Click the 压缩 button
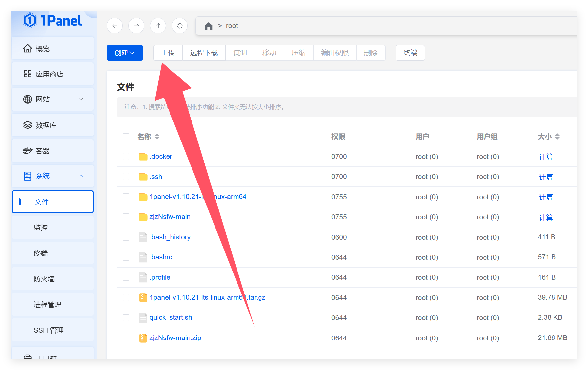 (299, 53)
